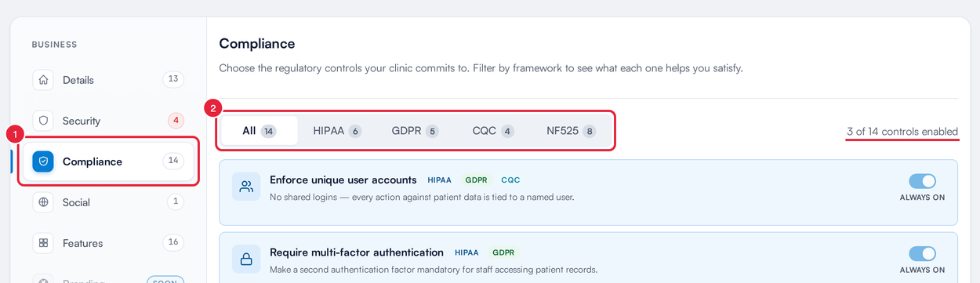Click the Require multi-factor authentication title
Screen dimensions: 980x283
click(357, 252)
